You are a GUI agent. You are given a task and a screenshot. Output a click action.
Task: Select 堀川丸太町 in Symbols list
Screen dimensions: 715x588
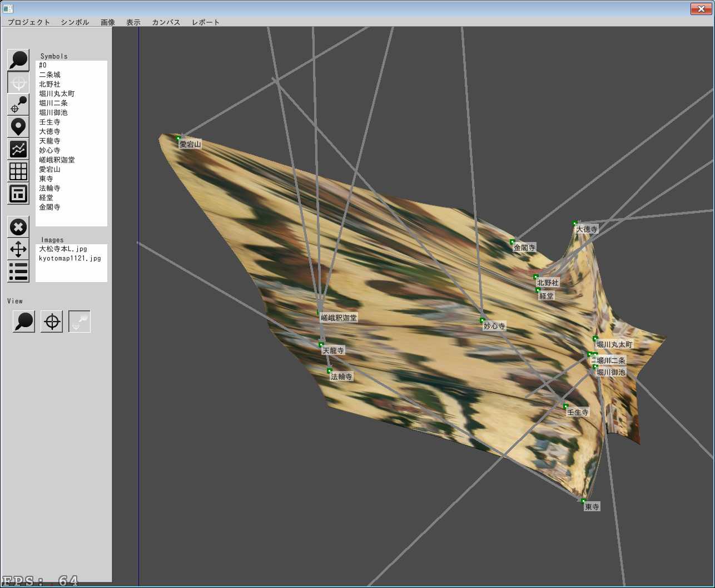71,93
